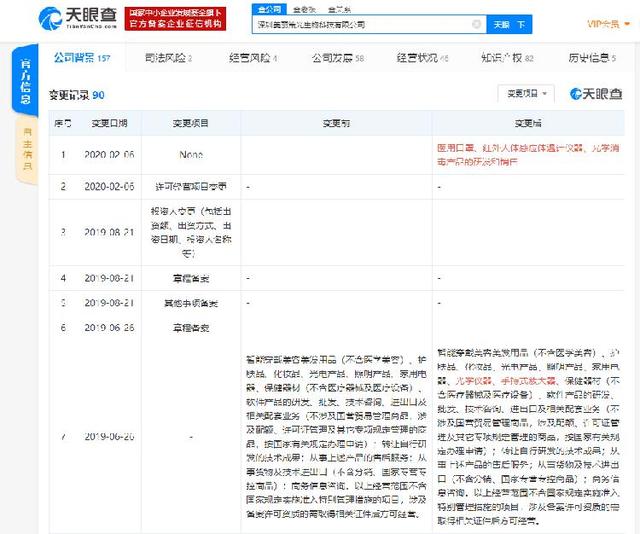This screenshot has height=534, width=640.
Task: Click the 投资人变更 item in row 3
Action: 190,232
